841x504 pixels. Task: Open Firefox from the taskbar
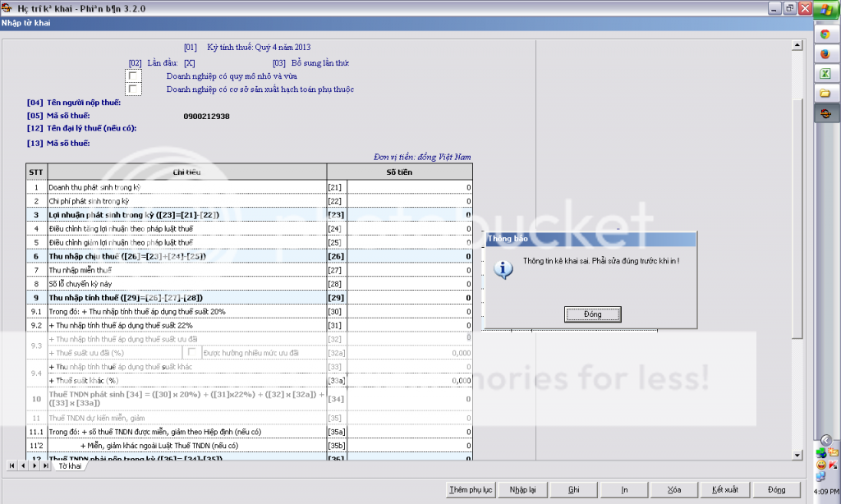[x=824, y=53]
